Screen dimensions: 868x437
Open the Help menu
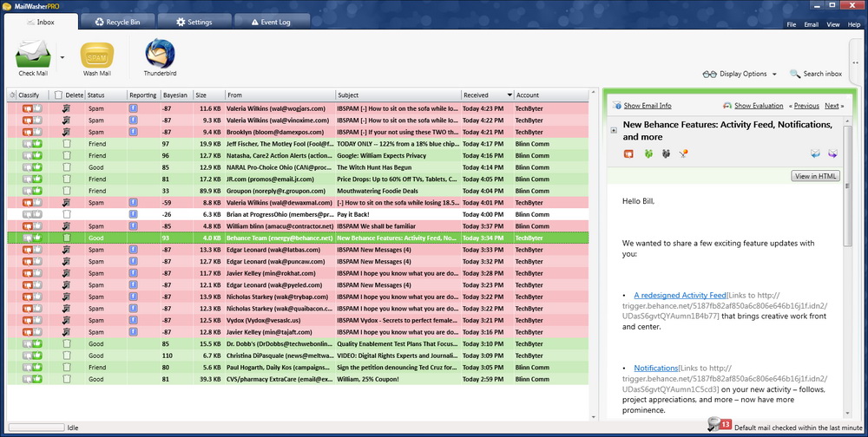pyautogui.click(x=854, y=24)
